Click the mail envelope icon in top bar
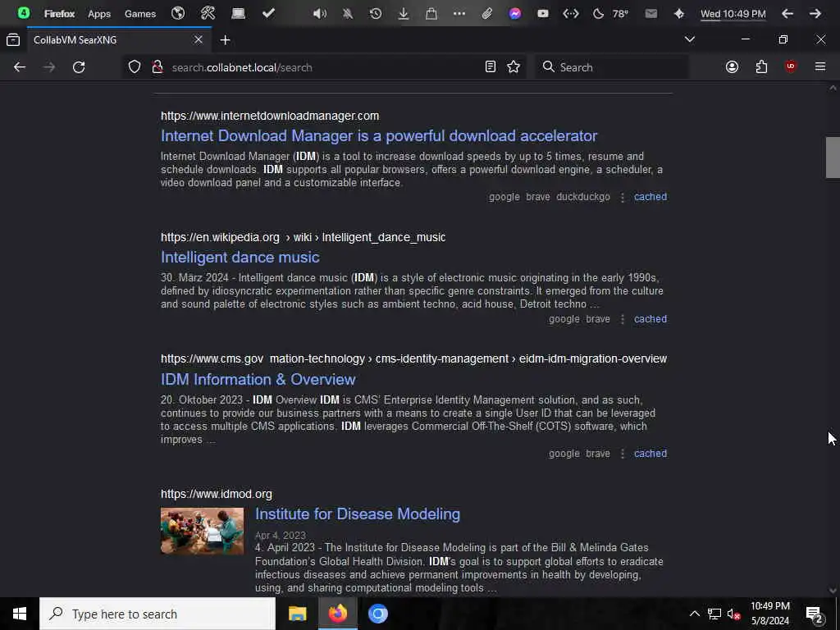Screen dimensions: 840x630 point(651,13)
